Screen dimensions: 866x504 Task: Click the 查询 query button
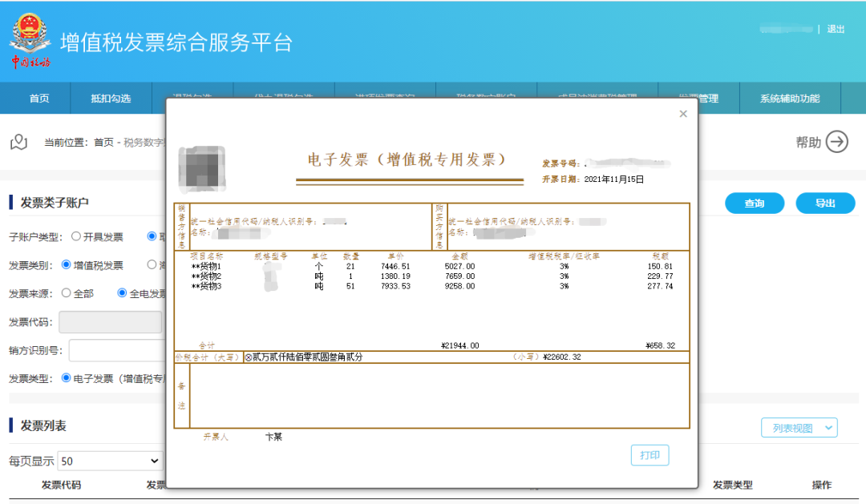click(754, 203)
